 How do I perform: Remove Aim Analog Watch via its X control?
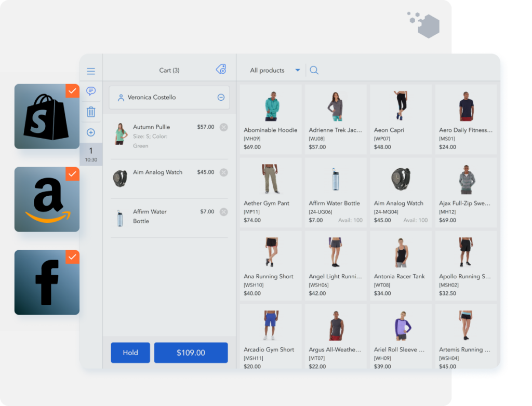click(x=224, y=172)
